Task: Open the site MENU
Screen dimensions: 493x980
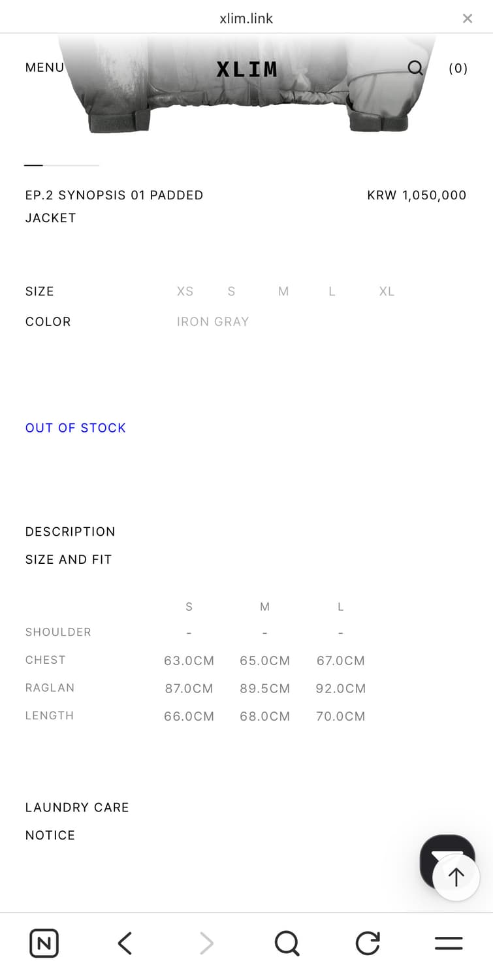Action: click(44, 68)
